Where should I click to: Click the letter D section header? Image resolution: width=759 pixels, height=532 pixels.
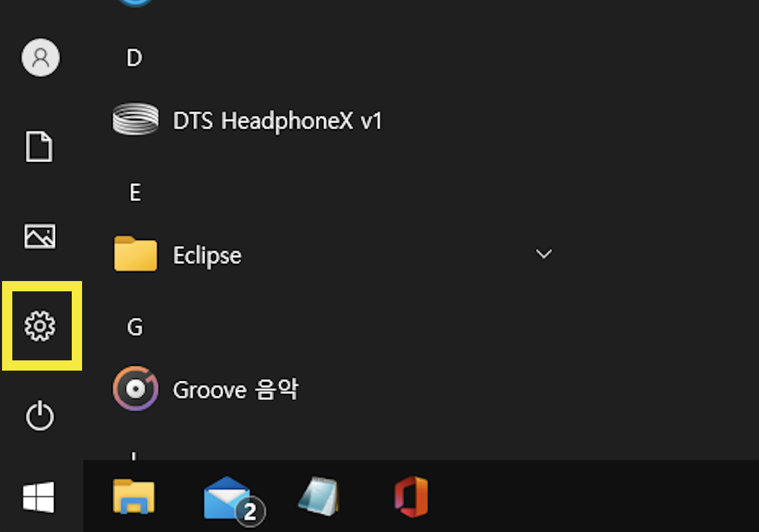(x=134, y=57)
